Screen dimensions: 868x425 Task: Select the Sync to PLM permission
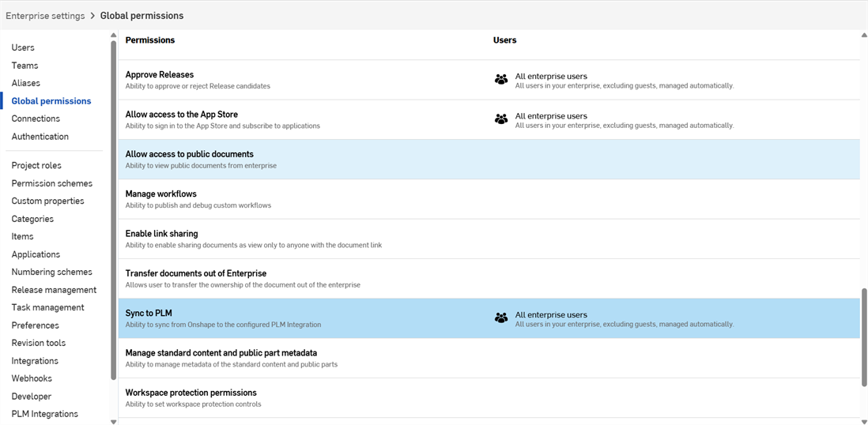click(489, 319)
